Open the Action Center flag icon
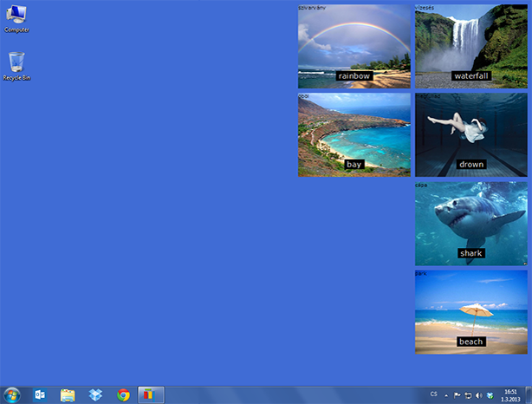 [x=457, y=395]
